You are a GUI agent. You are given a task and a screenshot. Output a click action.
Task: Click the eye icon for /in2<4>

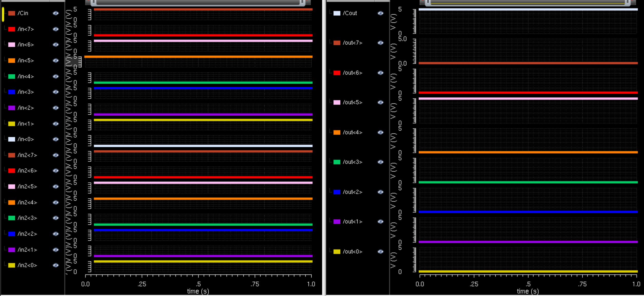pos(55,202)
